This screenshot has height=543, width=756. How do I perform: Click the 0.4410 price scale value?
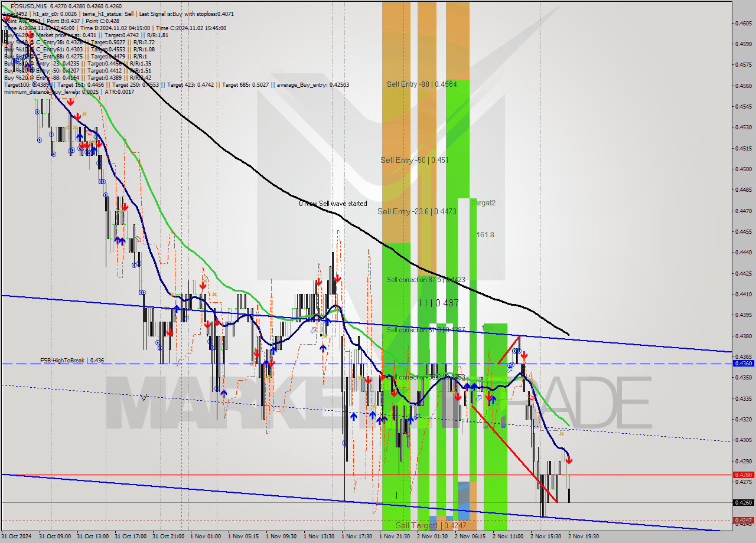[x=743, y=294]
